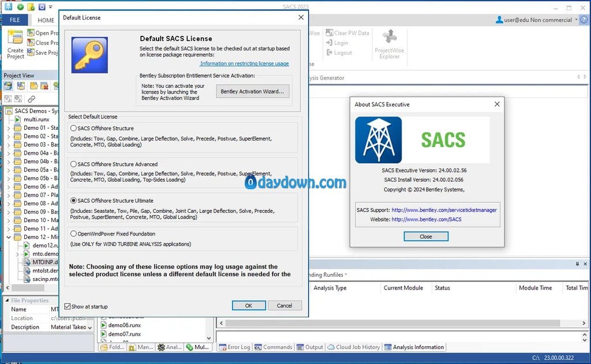Screen dimensions: 591x364
Task: Click the up-arrow level icon under Project View toolbar
Action: pyautogui.click(x=8, y=99)
